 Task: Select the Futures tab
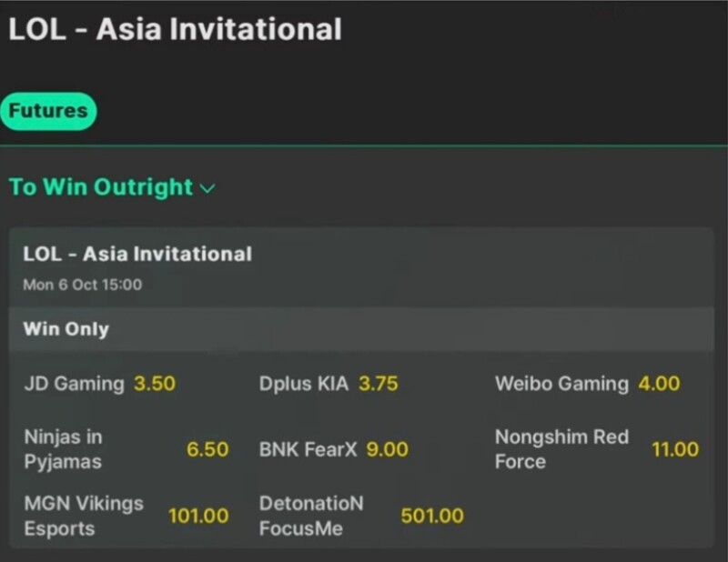[x=48, y=111]
